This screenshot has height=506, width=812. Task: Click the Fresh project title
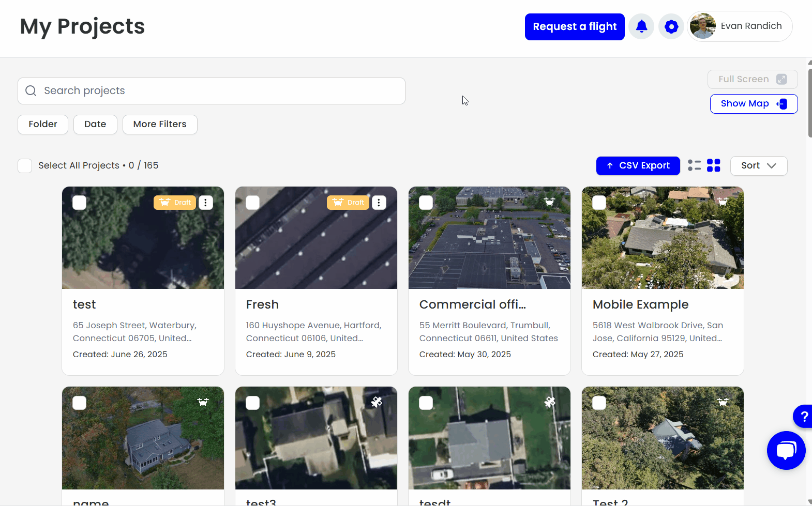click(262, 305)
